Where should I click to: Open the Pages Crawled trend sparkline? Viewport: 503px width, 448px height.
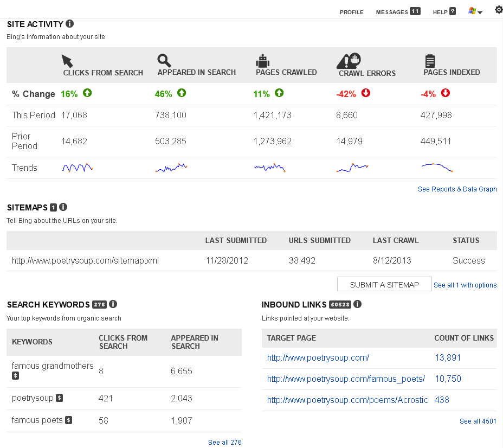pos(270,168)
